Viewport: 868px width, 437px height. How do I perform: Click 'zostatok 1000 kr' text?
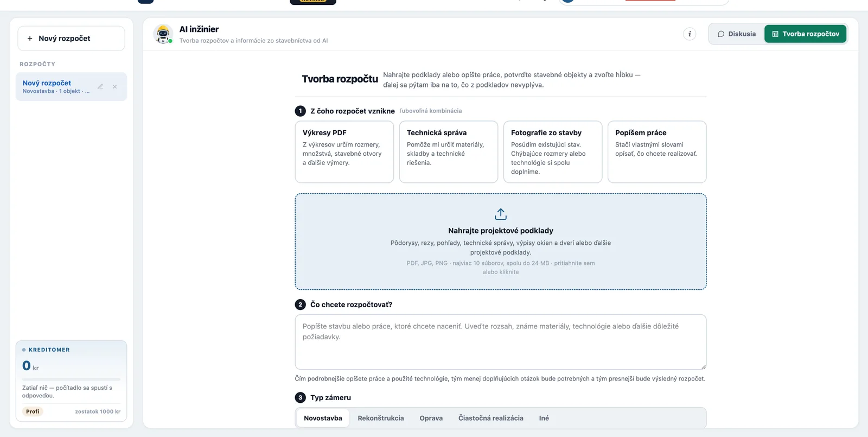[98, 411]
